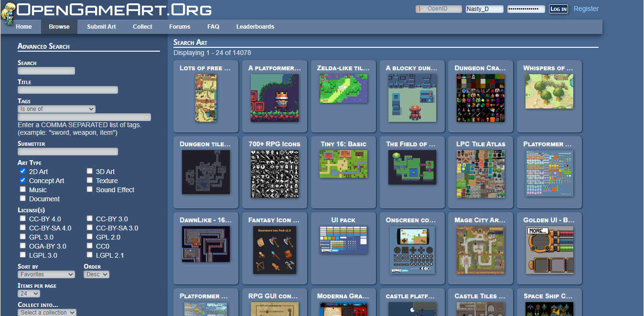Click the Log in button
Viewport: 644px width, 316px height.
[558, 9]
